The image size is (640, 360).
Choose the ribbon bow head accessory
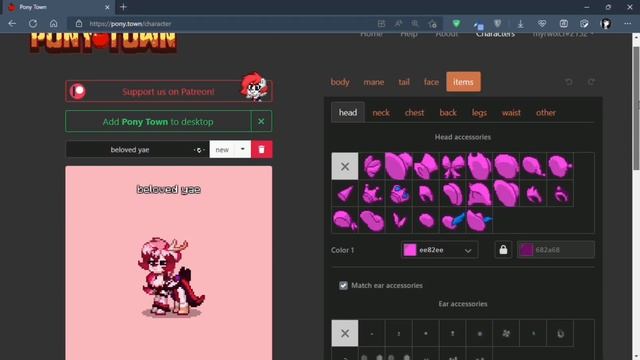[x=453, y=166]
